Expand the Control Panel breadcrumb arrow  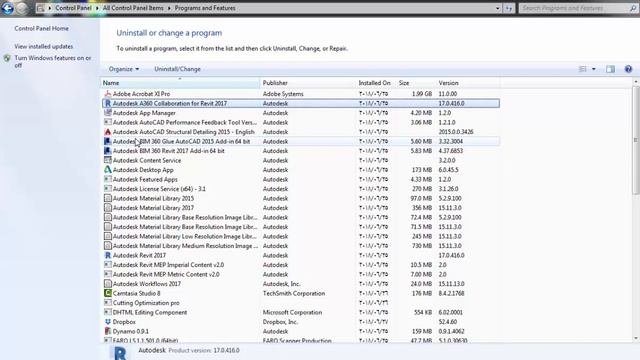click(97, 8)
